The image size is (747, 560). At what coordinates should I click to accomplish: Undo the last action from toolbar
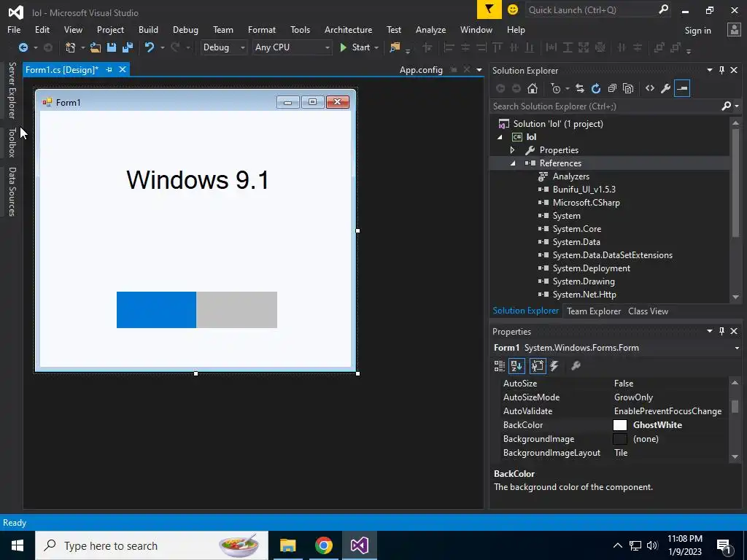[x=150, y=47]
